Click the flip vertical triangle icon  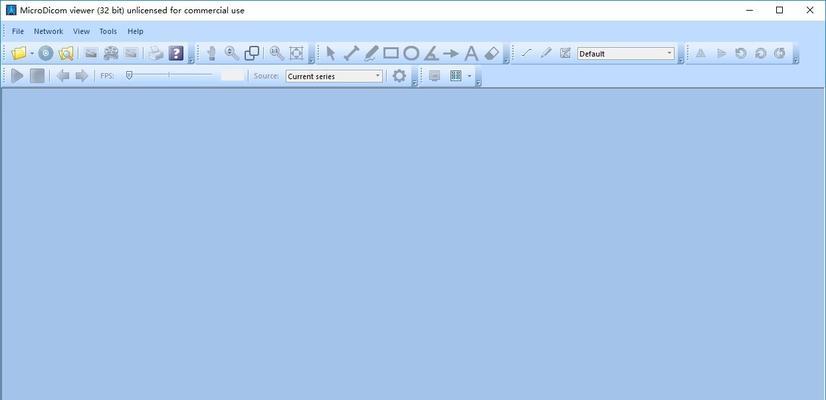(721, 53)
